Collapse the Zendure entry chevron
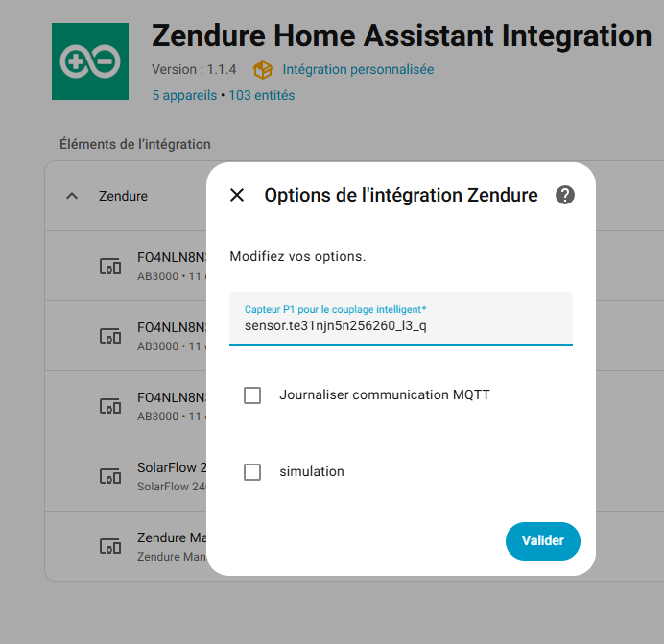 72,196
